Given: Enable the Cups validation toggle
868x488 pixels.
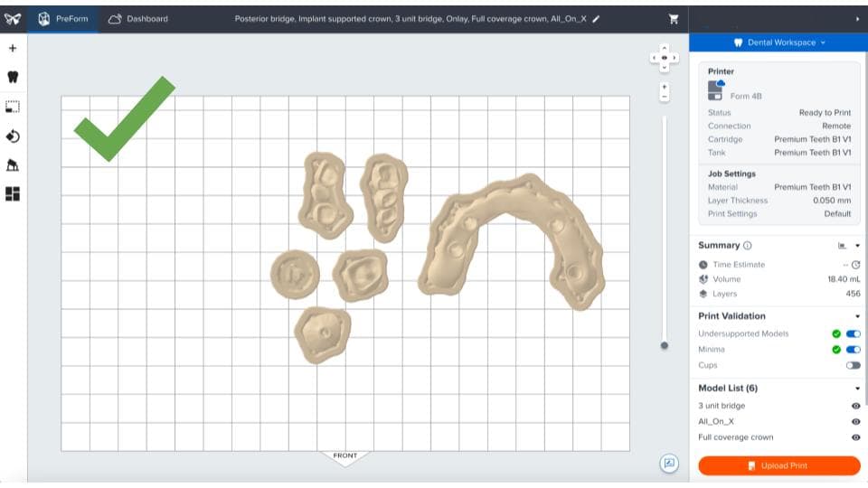Looking at the screenshot, I should click(x=853, y=365).
